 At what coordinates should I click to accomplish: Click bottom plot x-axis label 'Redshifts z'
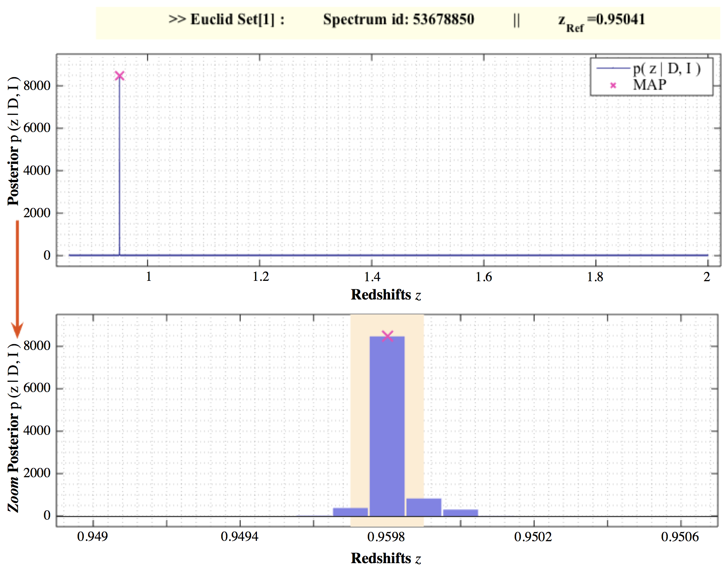386,558
